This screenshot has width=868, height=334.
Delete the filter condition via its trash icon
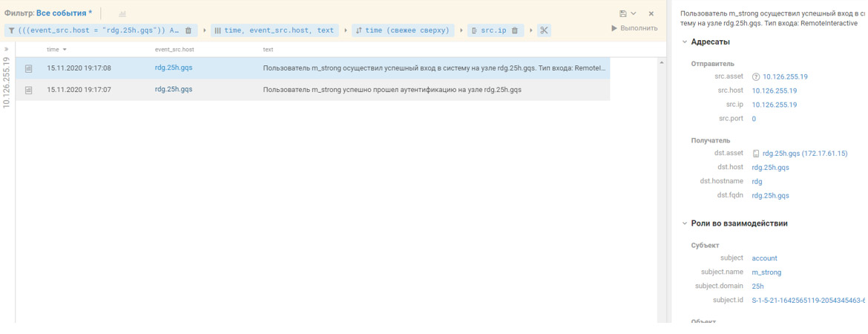(188, 30)
